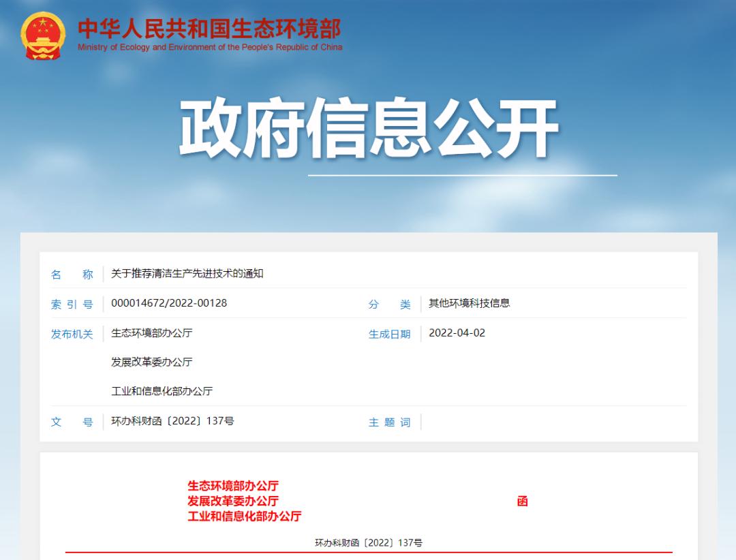Click the national emblem logo
736x560 pixels.
pos(43,36)
